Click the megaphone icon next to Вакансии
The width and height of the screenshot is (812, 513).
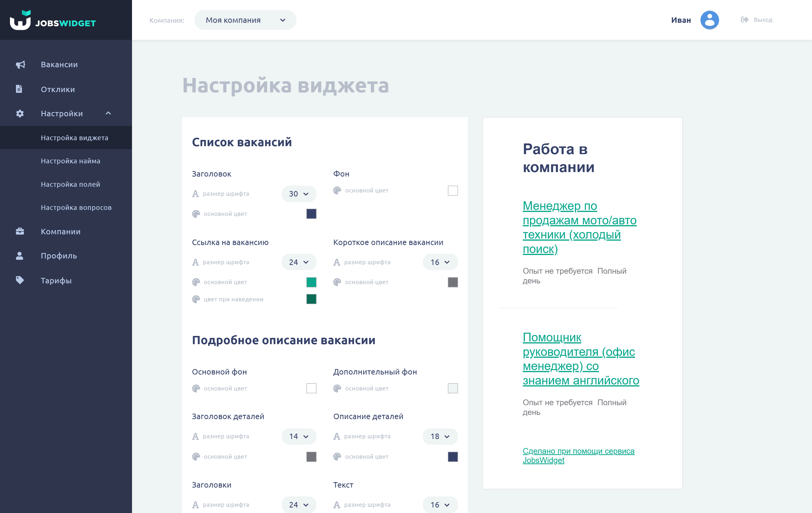coord(20,64)
